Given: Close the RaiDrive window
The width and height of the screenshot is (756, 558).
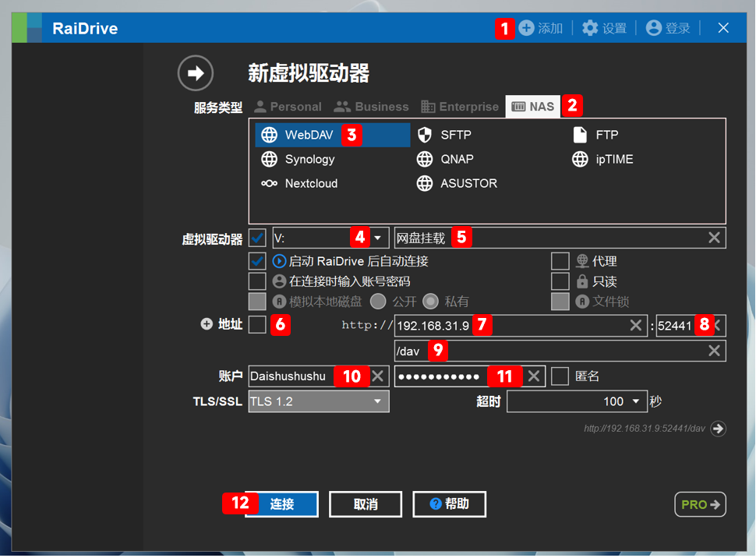Looking at the screenshot, I should [723, 28].
